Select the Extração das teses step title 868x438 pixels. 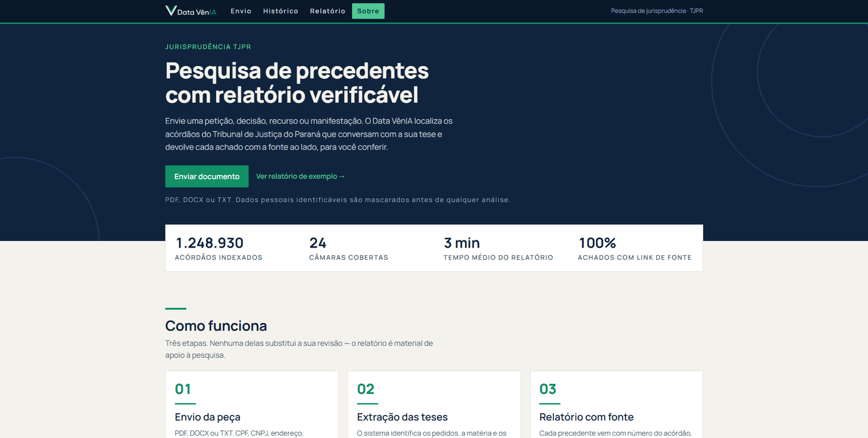click(x=403, y=417)
